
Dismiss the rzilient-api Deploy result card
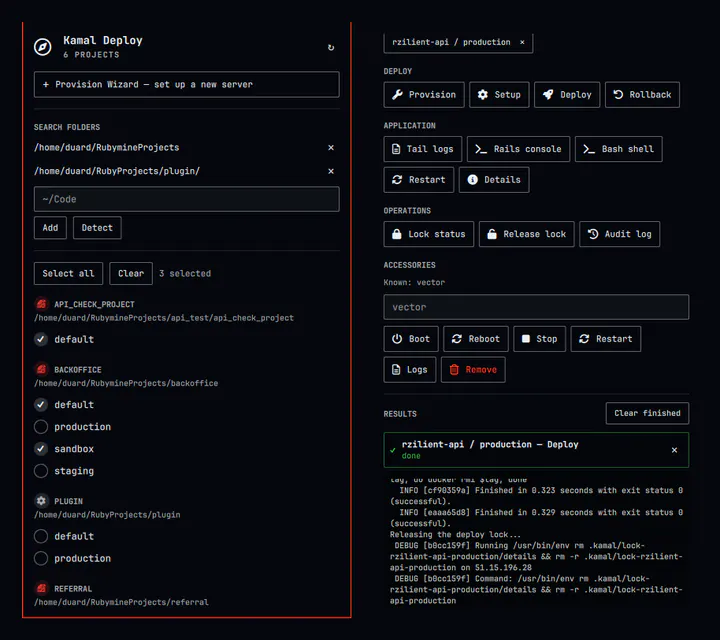click(674, 450)
